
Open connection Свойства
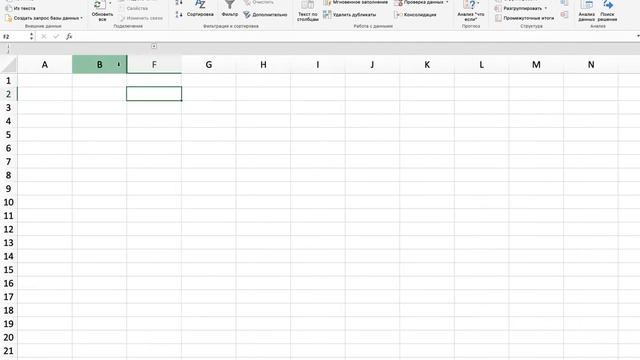(x=133, y=9)
